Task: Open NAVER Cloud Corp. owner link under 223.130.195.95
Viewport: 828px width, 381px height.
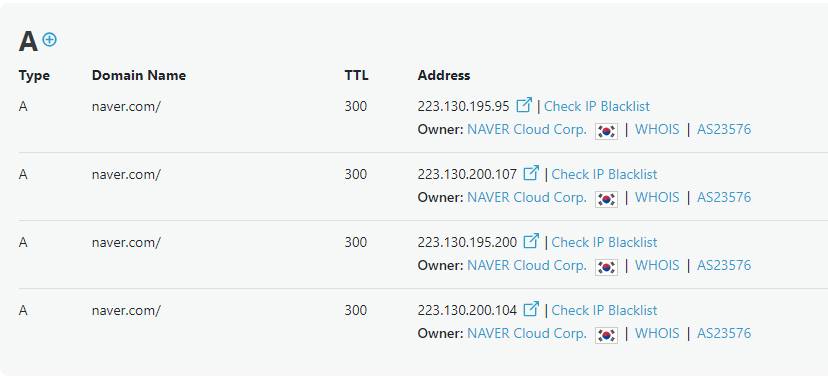Action: (x=527, y=130)
